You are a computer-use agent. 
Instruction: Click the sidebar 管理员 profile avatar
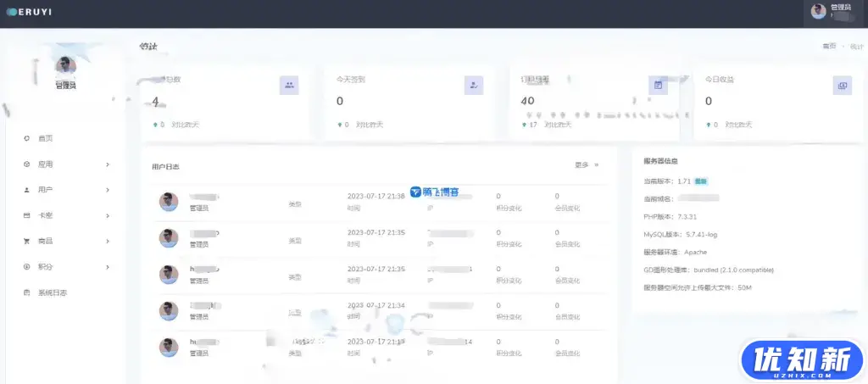pyautogui.click(x=65, y=66)
